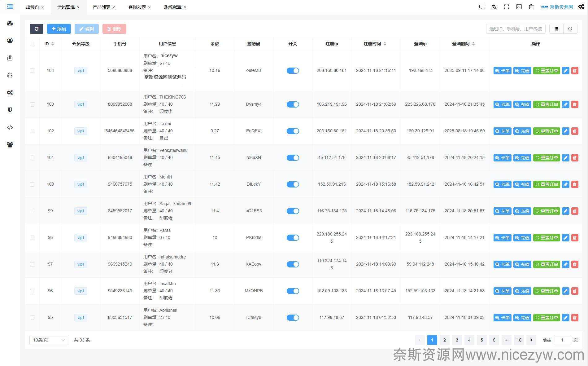Open the headset customer service sidebar icon
588x366 pixels.
10,75
